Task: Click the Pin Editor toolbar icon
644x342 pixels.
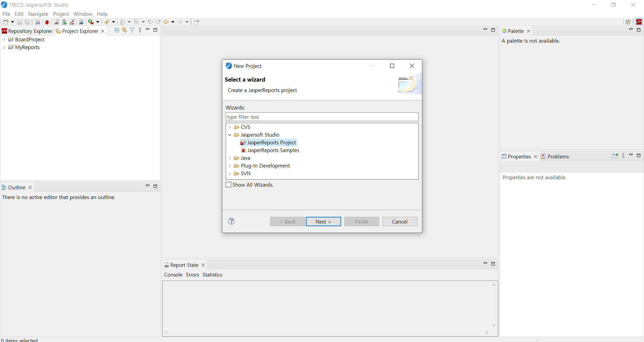Action: click(197, 22)
